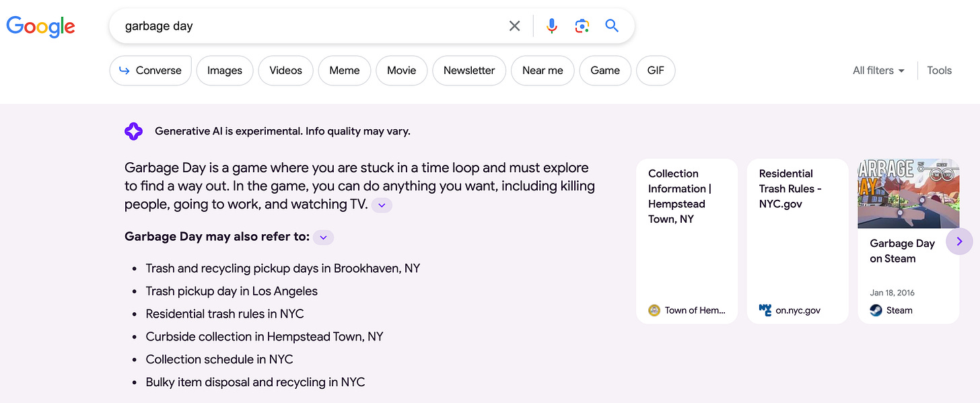The height and width of the screenshot is (403, 980).
Task: Click the blue magnifier search icon
Action: pos(612,26)
